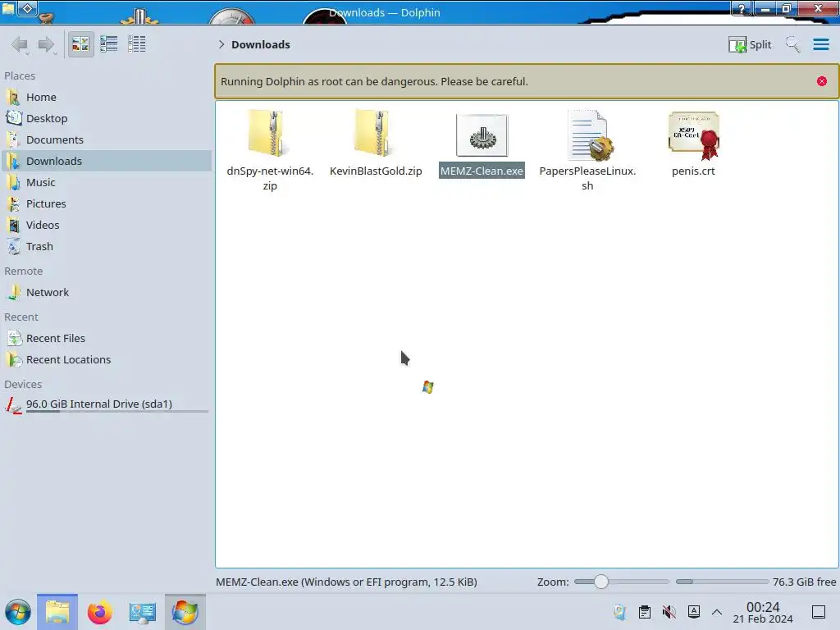Viewport: 840px width, 630px height.
Task: Select Downloads in Places panel
Action: pyautogui.click(x=107, y=162)
